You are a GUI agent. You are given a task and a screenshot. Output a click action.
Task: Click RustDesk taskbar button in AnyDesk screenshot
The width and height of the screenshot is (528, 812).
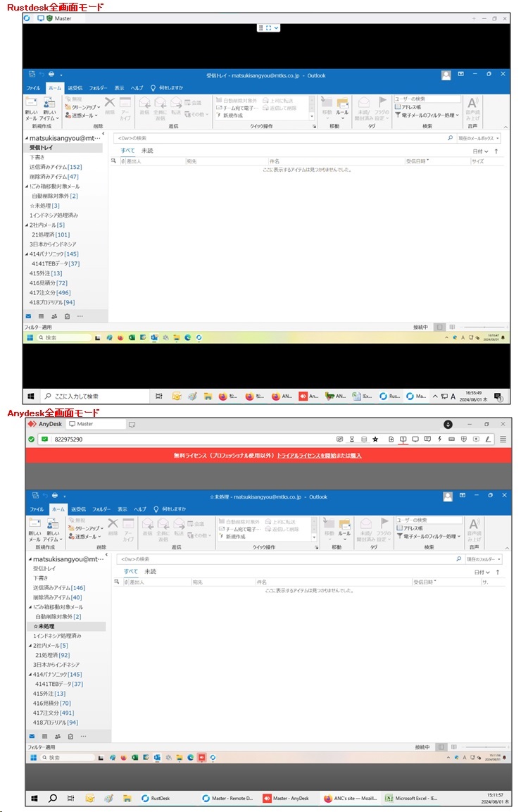[x=156, y=798]
